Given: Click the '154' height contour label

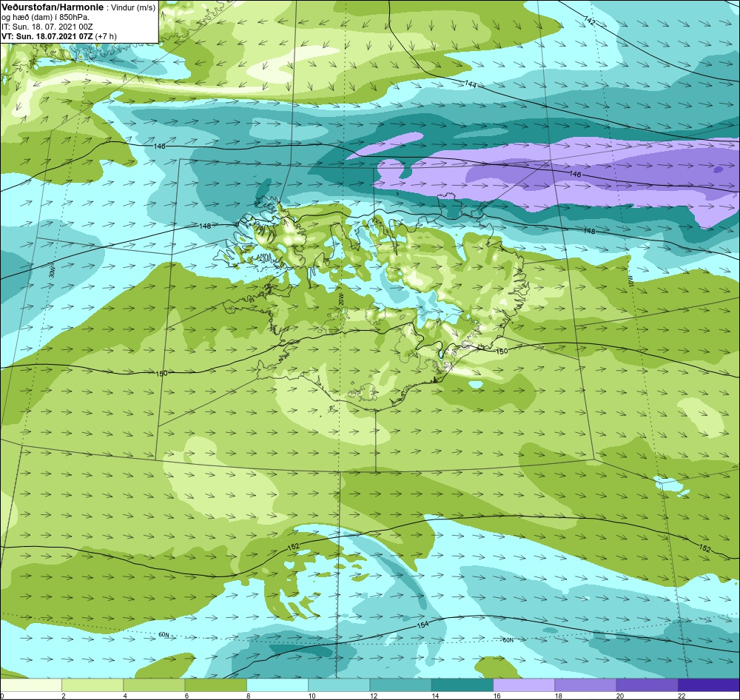Looking at the screenshot, I should coord(423,625).
